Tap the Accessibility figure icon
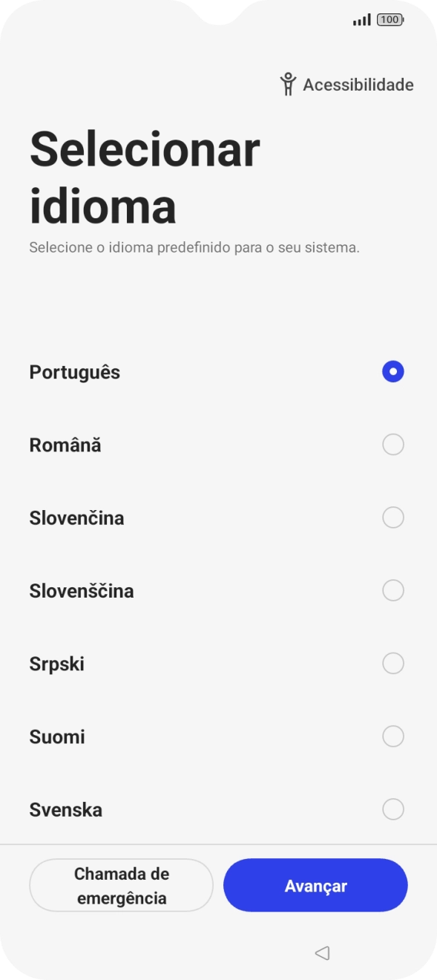Image resolution: width=437 pixels, height=980 pixels. [289, 84]
